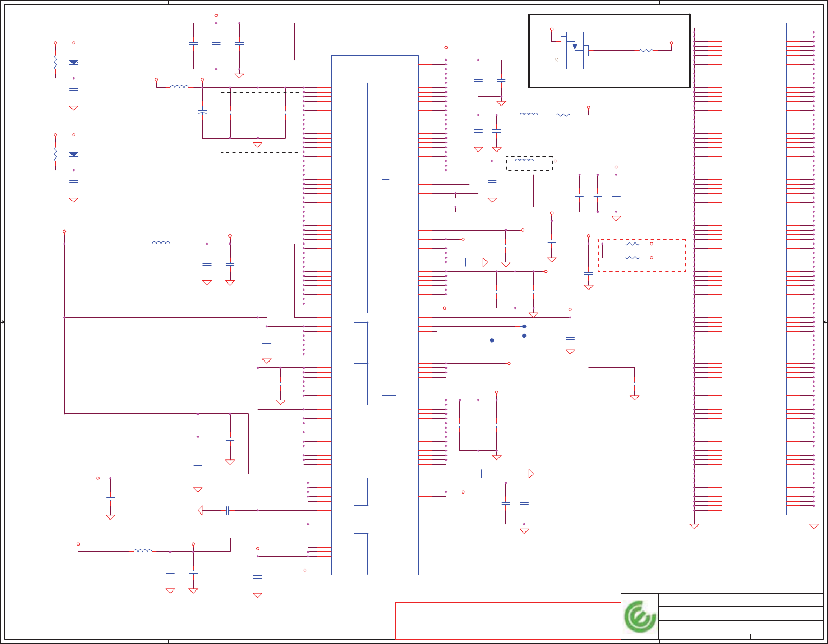This screenshot has width=828, height=644.
Task: Click the upper resistor in the red dashed box
Action: coord(632,244)
